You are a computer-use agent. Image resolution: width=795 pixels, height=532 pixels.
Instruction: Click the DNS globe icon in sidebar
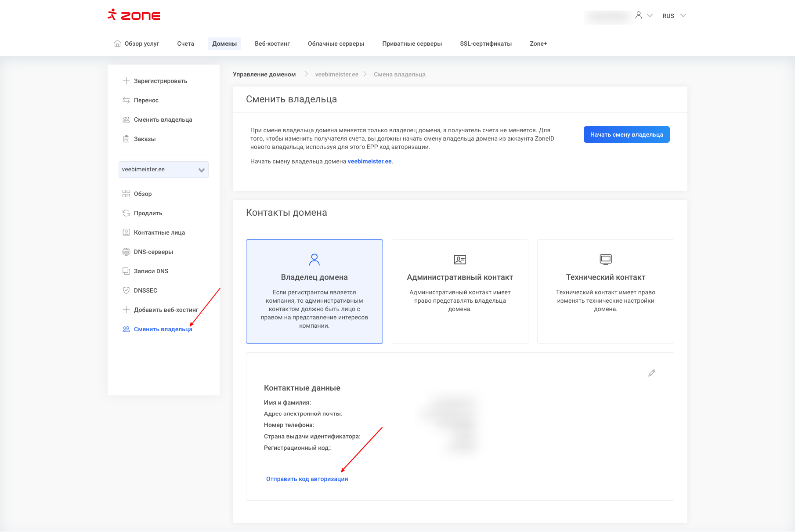(x=126, y=252)
